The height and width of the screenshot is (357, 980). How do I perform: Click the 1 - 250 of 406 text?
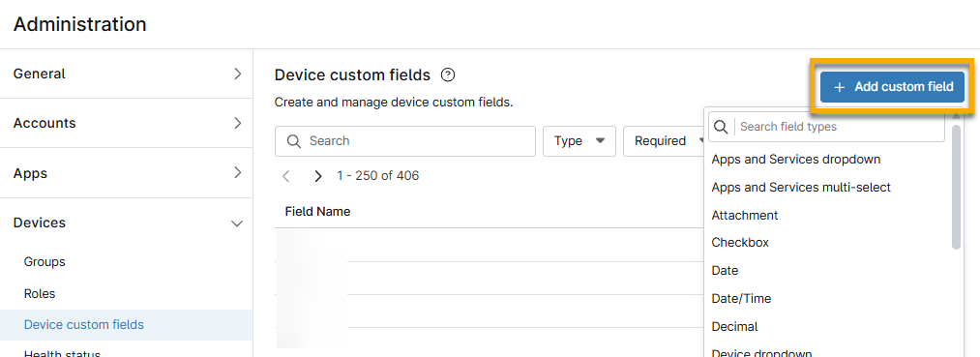pos(377,176)
